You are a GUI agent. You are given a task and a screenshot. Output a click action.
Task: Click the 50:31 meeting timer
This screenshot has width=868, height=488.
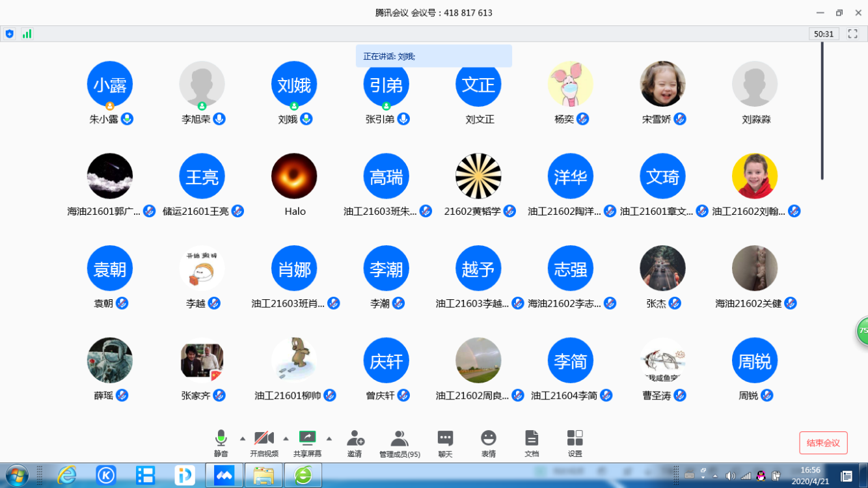[823, 34]
